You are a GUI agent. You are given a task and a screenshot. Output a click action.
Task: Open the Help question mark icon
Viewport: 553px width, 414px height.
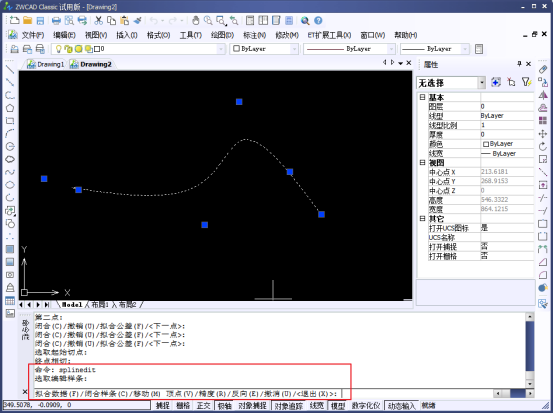pos(318,21)
